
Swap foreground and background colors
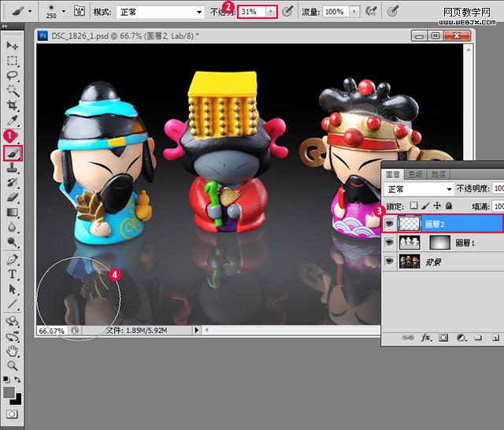(x=17, y=380)
